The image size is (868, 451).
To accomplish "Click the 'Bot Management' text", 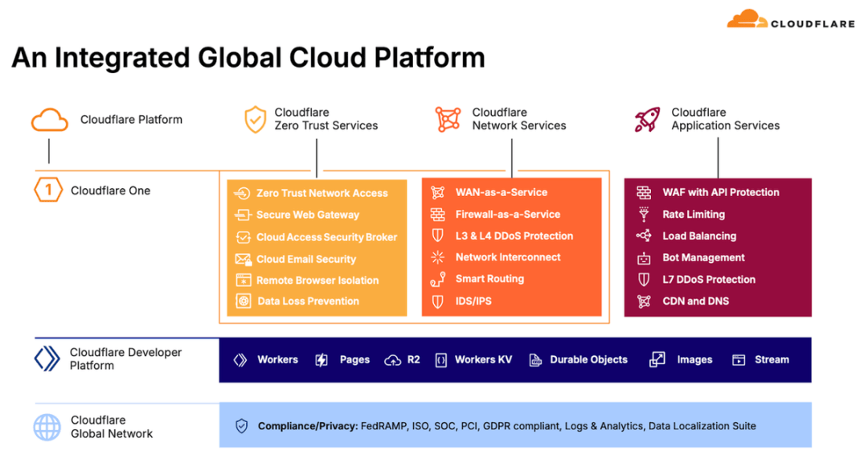I will coord(703,257).
